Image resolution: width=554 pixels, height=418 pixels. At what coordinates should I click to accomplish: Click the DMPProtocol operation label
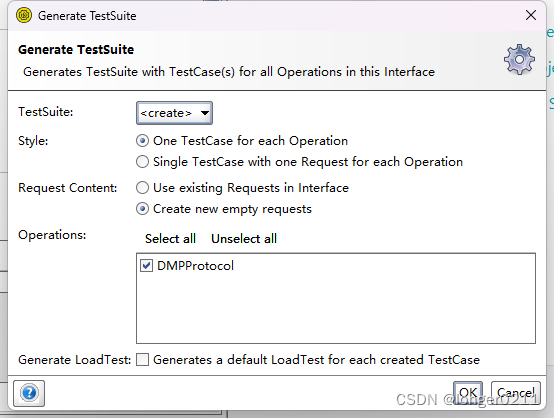click(x=195, y=266)
